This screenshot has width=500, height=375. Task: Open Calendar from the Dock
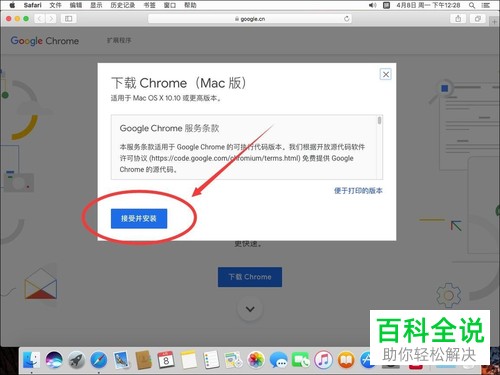tap(166, 360)
